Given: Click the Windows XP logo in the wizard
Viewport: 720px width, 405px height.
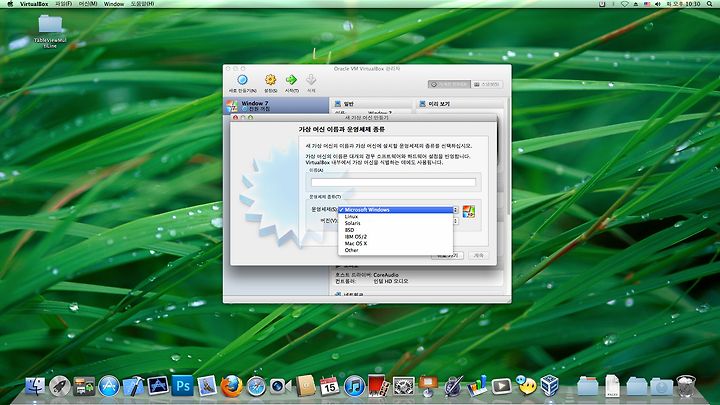Looking at the screenshot, I should pyautogui.click(x=468, y=211).
